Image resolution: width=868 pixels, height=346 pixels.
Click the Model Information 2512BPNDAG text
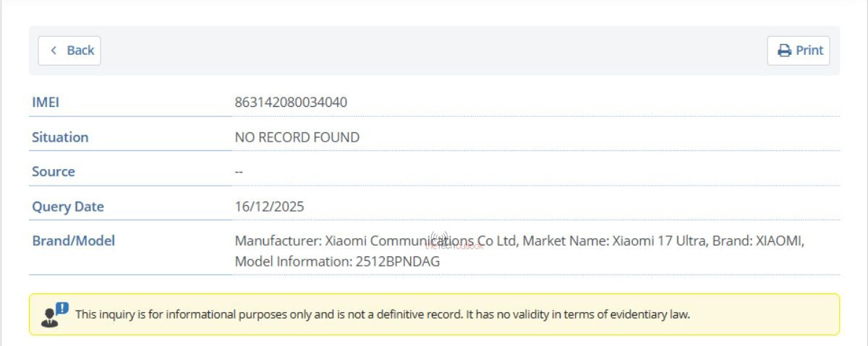[x=337, y=261]
